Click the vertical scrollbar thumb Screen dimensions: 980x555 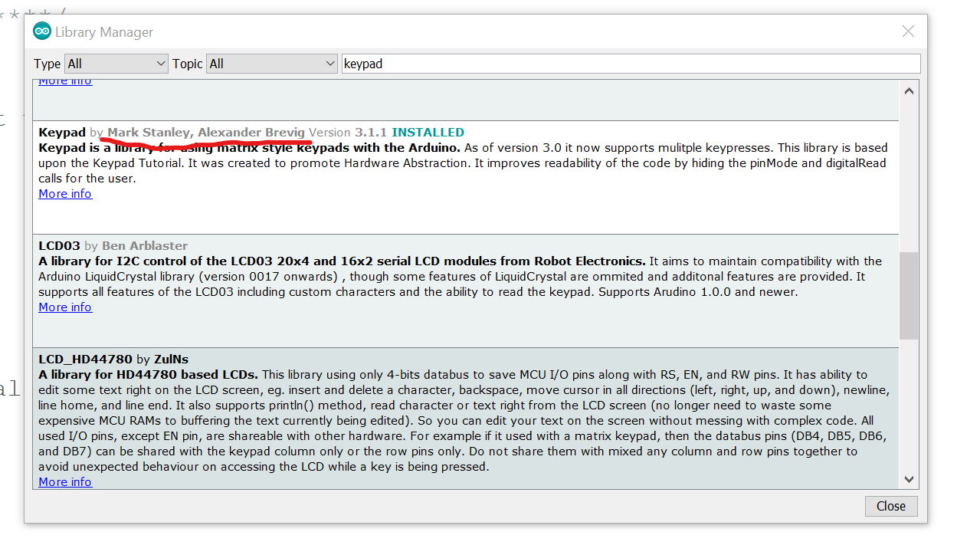pos(909,296)
